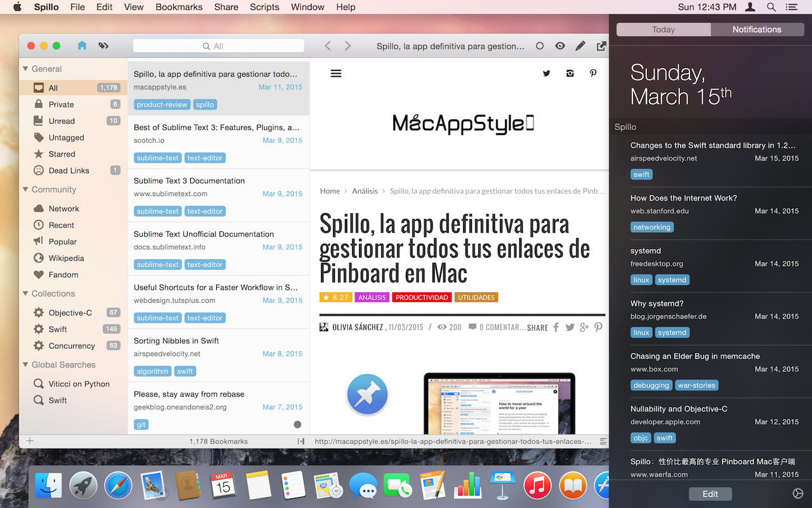Image resolution: width=812 pixels, height=508 pixels.
Task: Launch Safari from the Dock
Action: (x=119, y=486)
